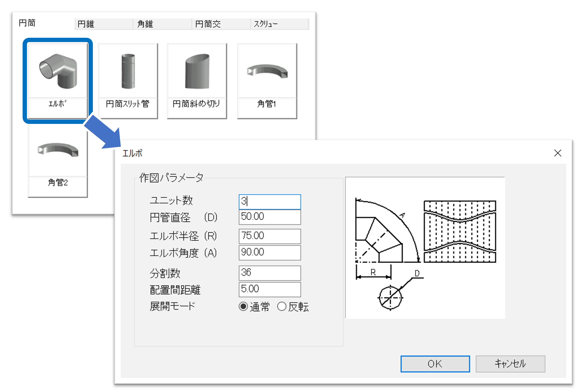581x392 pixels.
Task: Click the エルボ角度 (A) angle field
Action: [x=270, y=253]
